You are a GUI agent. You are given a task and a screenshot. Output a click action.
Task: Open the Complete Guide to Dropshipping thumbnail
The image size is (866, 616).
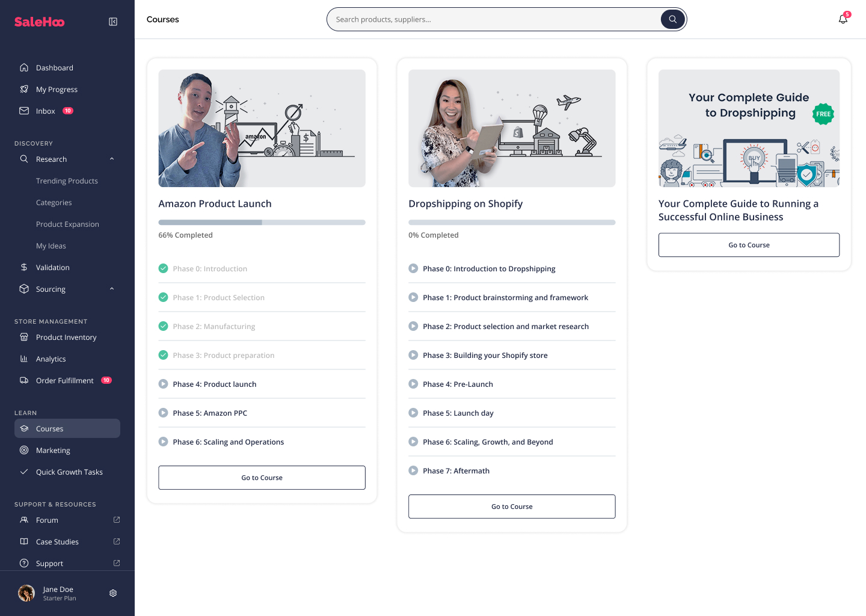(x=749, y=128)
